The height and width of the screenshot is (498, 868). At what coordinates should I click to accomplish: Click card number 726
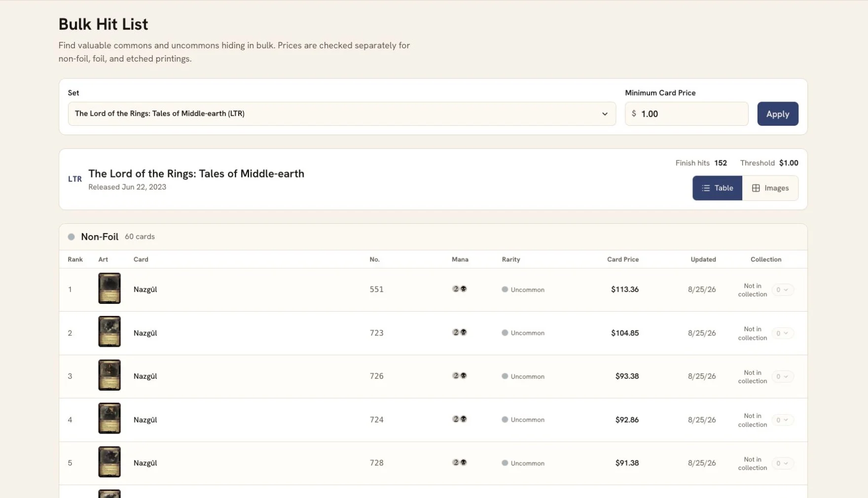(376, 376)
